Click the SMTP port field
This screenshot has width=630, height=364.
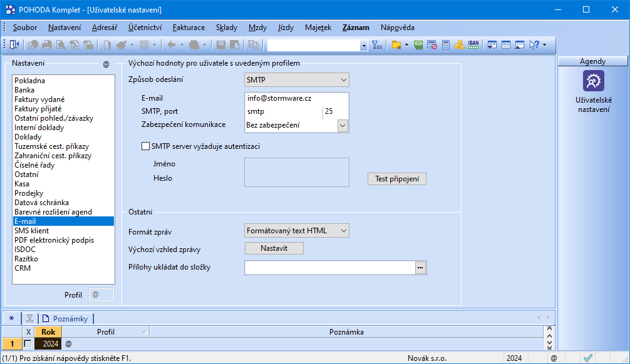[336, 111]
